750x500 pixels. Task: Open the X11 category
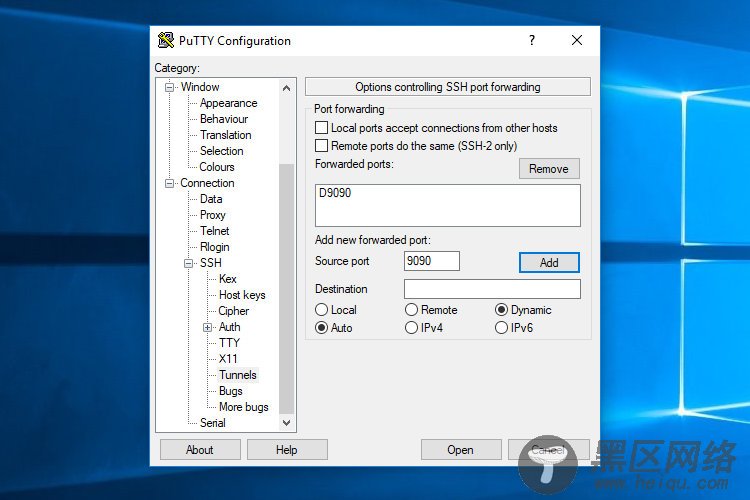pos(228,359)
